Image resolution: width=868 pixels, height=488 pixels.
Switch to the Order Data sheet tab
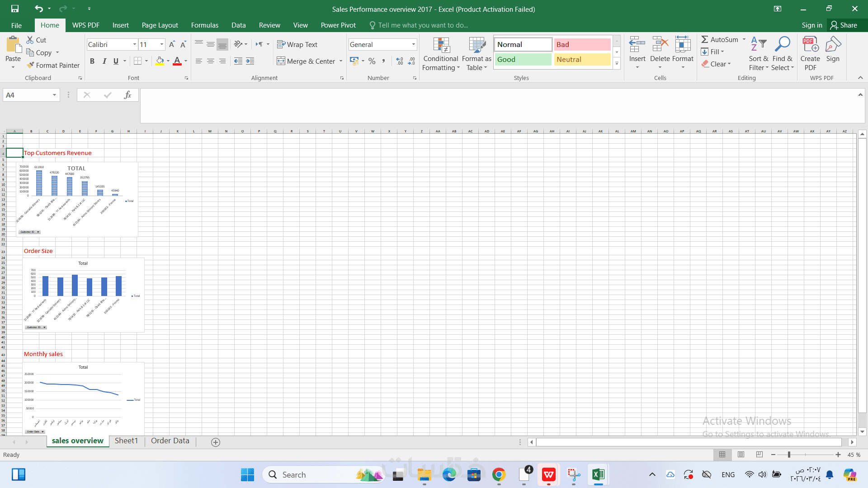point(170,441)
